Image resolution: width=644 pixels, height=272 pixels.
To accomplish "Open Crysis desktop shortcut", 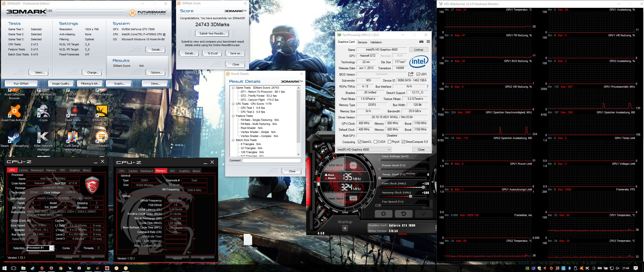I will point(44,114).
